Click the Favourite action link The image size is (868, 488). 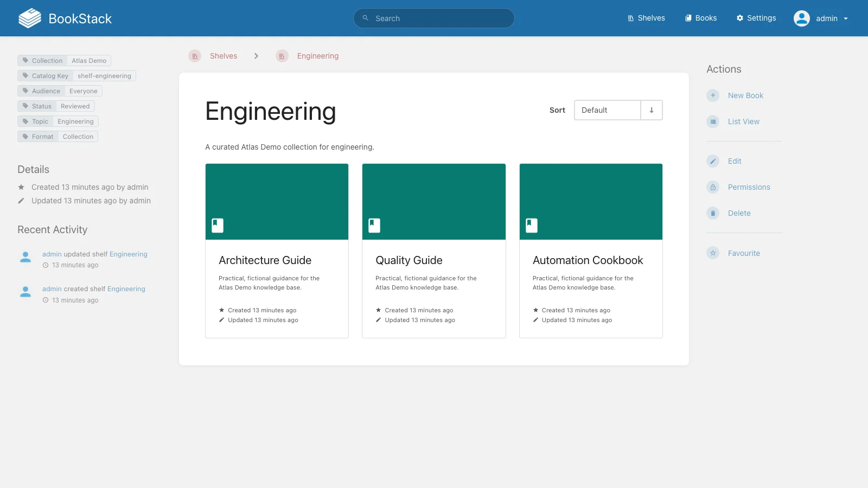[x=744, y=253]
